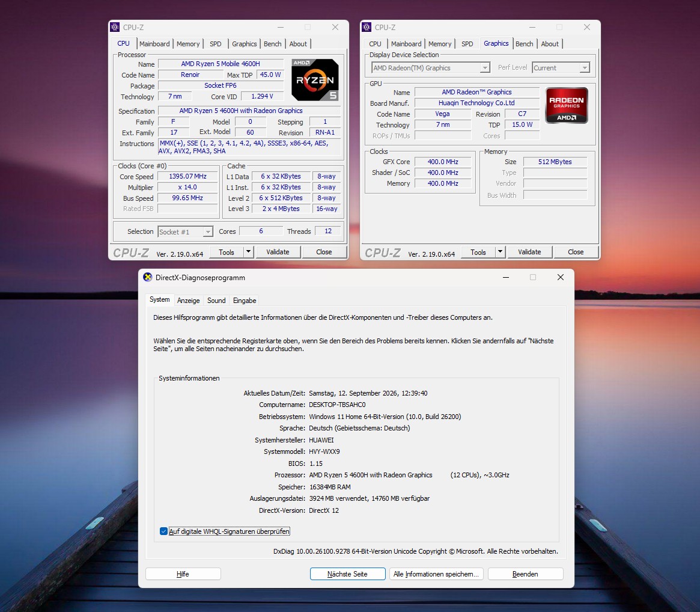Select Graphics tab in right CPU-Z window
Screen dimensions: 700x612
click(x=496, y=43)
